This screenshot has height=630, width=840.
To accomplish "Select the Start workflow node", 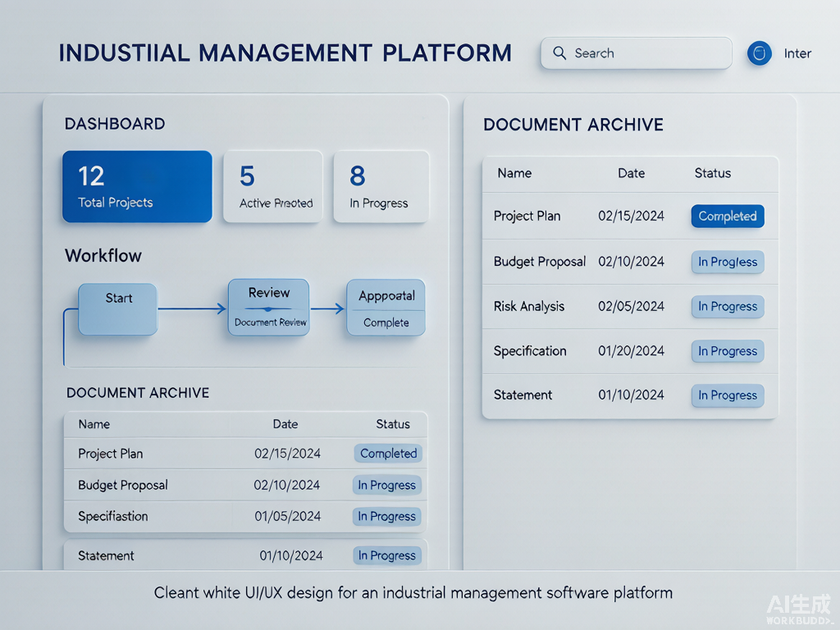I will click(x=118, y=309).
